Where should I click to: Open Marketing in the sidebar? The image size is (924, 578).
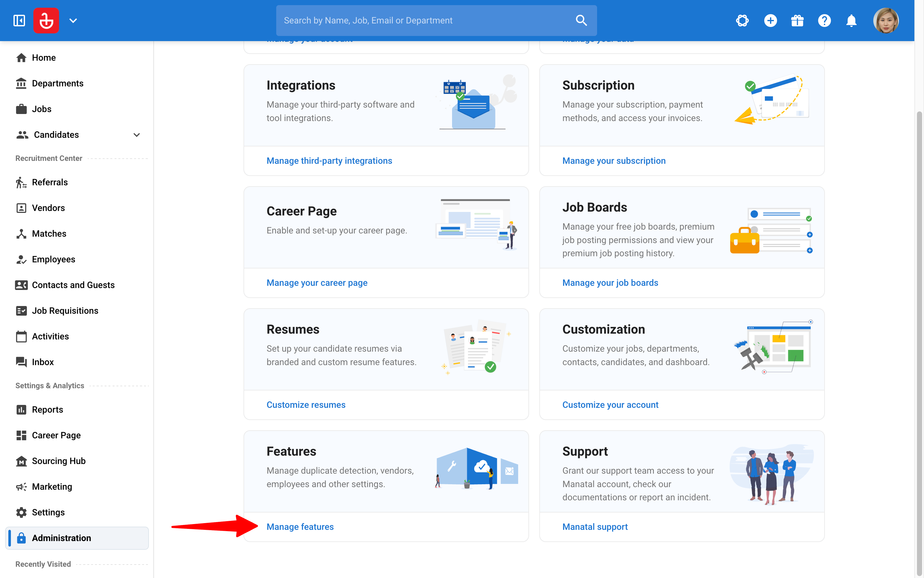[x=77, y=486]
